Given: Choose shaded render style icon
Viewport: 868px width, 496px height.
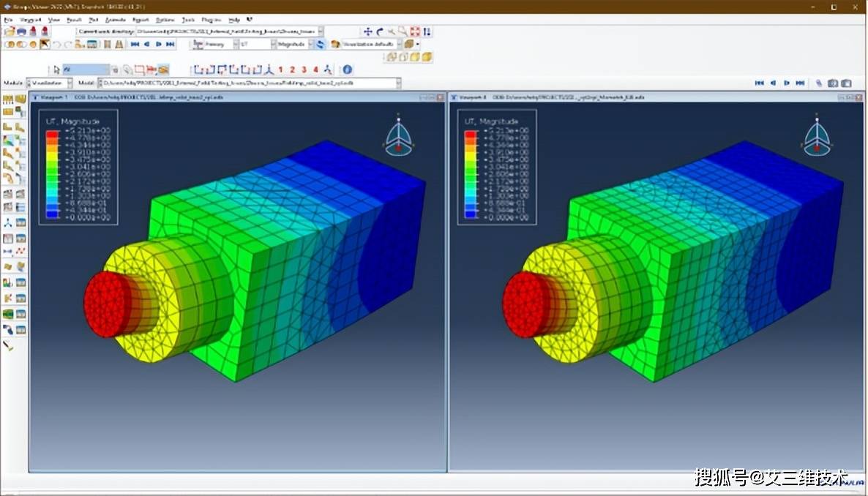Looking at the screenshot, I should click(427, 57).
